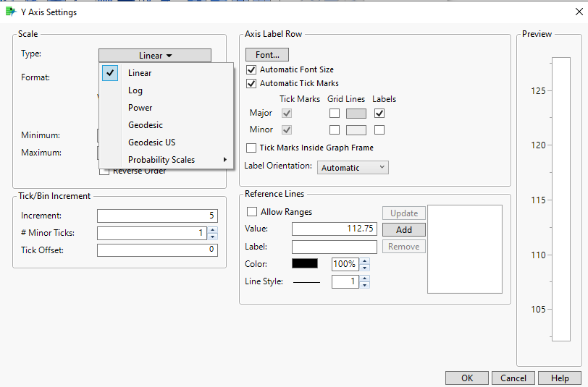This screenshot has height=387, width=588.
Task: Click the # Minor Ticks field
Action: tap(152, 233)
